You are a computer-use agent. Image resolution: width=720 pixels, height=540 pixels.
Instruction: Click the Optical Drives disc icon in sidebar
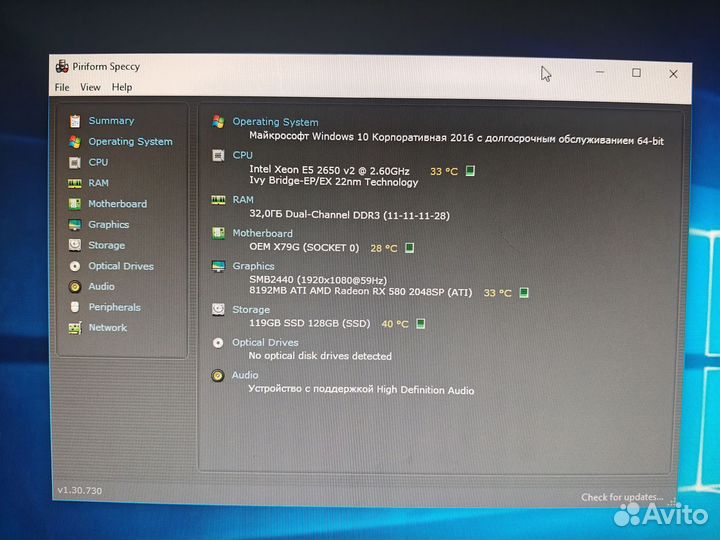tap(74, 266)
